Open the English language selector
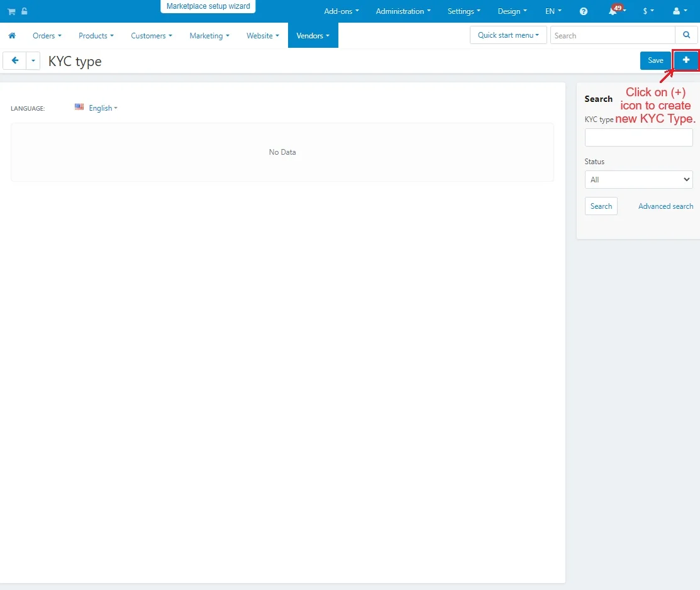The height and width of the screenshot is (590, 700). point(97,108)
